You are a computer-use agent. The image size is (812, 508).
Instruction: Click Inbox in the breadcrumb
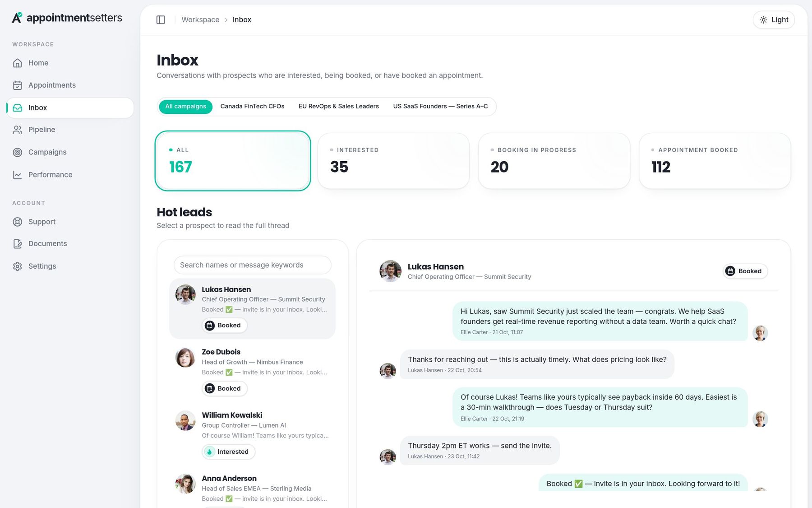click(x=242, y=20)
